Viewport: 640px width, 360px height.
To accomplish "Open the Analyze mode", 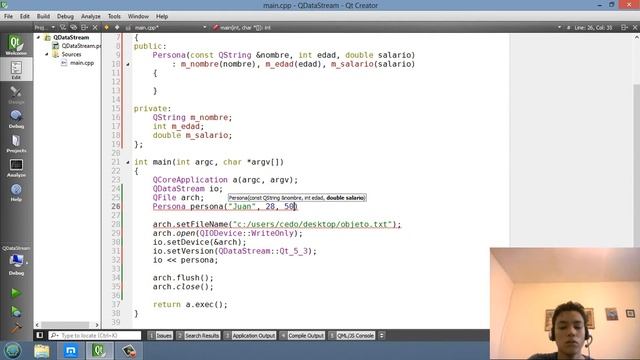I will click(16, 168).
